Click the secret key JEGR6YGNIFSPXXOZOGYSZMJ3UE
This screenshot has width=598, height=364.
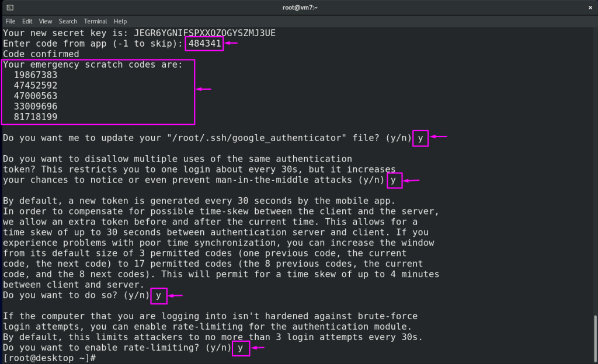[204, 33]
